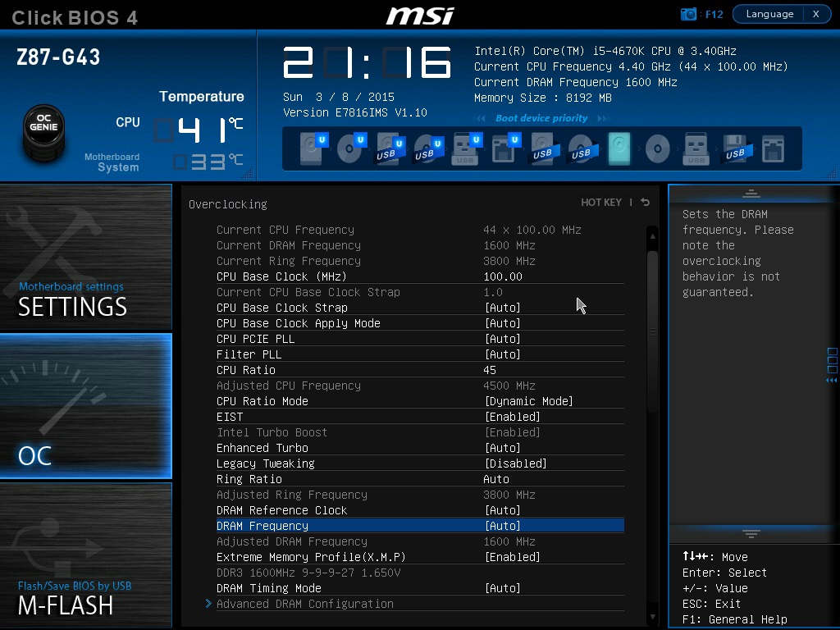Select the UEFI network boot icon

506,148
